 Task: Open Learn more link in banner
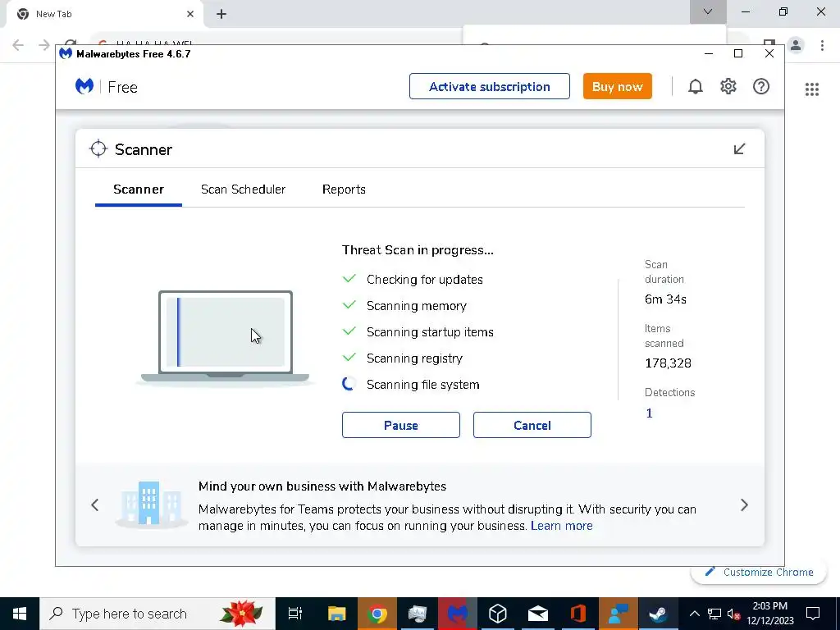coord(561,526)
